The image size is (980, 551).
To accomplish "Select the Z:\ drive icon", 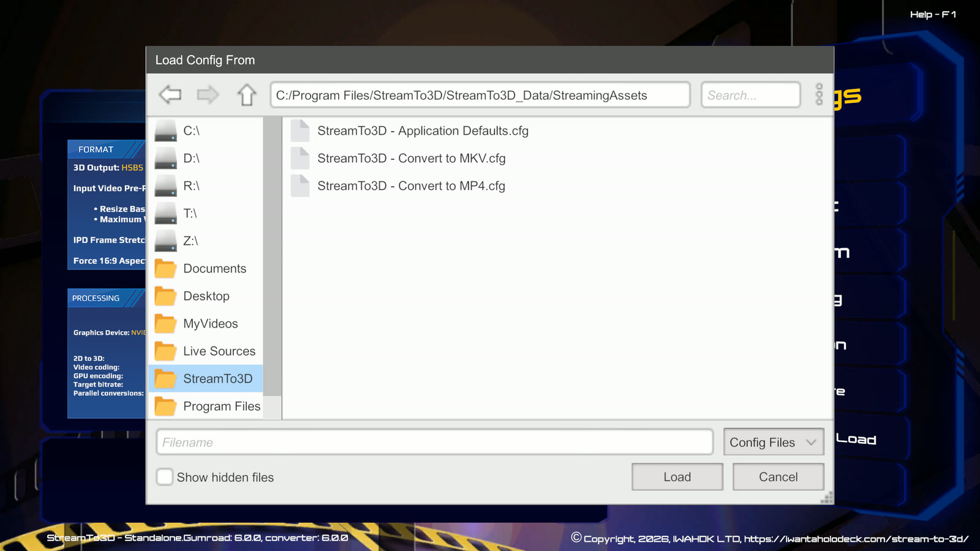I will [x=165, y=241].
